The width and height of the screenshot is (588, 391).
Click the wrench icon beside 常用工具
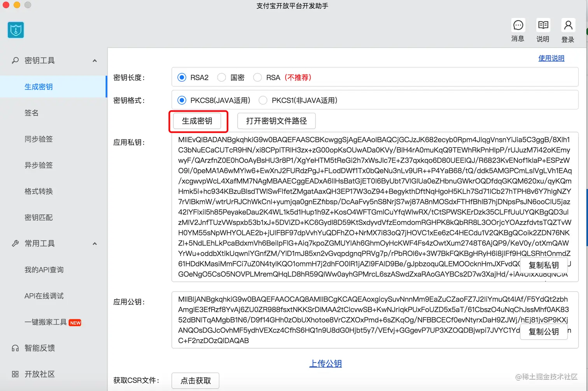tap(15, 244)
